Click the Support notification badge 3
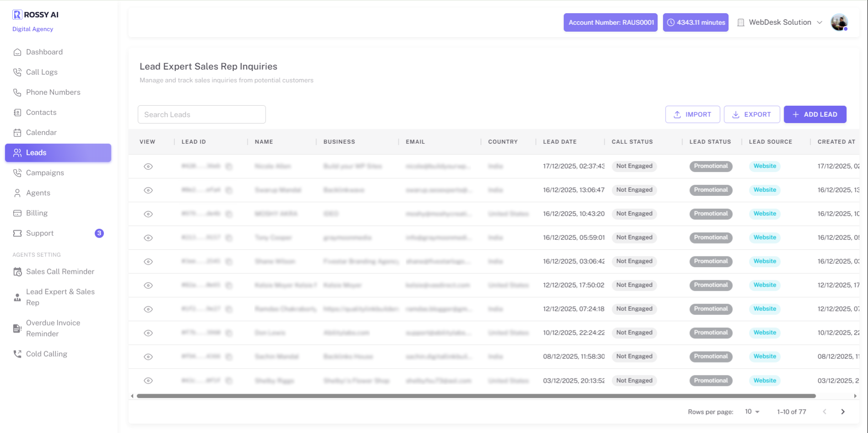This screenshot has height=433, width=868. pos(99,233)
